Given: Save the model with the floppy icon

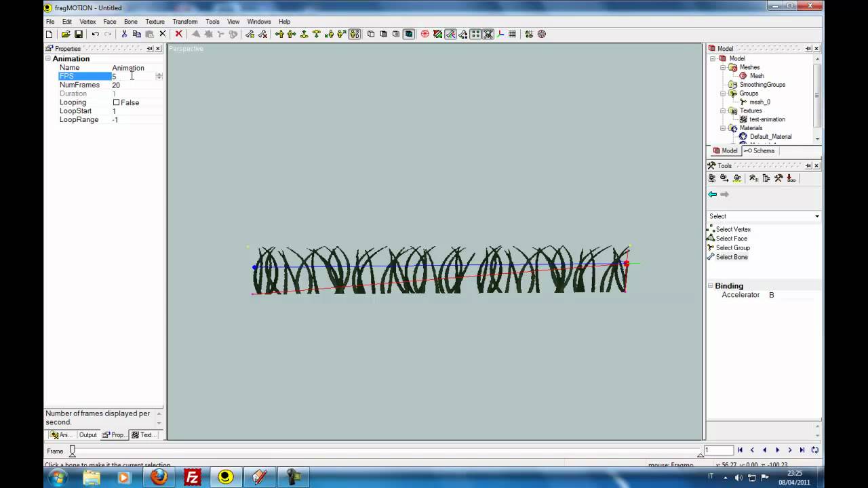Looking at the screenshot, I should 79,34.
